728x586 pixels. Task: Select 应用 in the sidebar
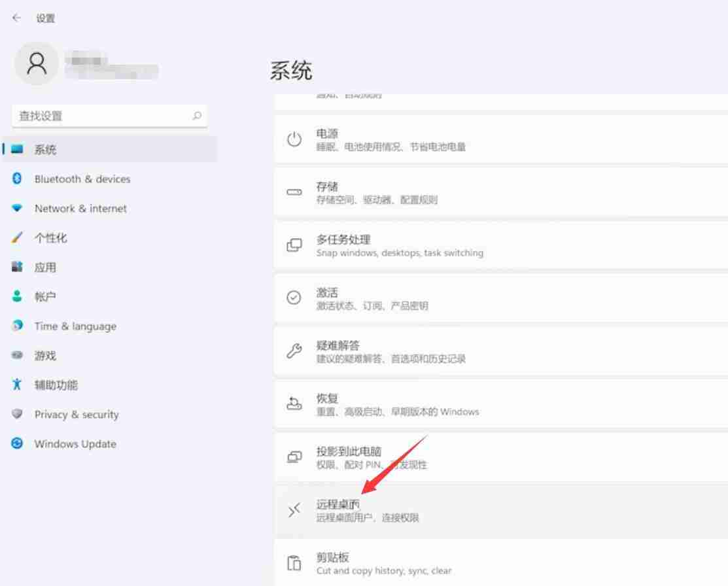(44, 267)
